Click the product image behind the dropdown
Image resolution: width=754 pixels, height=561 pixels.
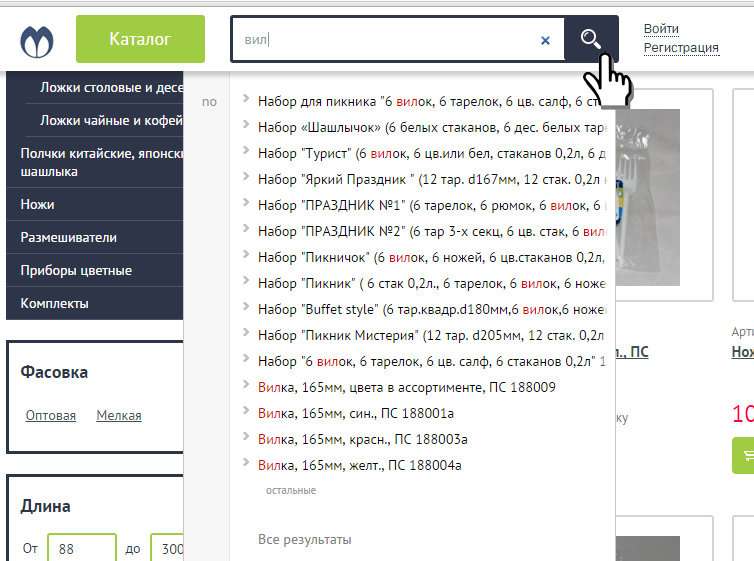pos(648,197)
